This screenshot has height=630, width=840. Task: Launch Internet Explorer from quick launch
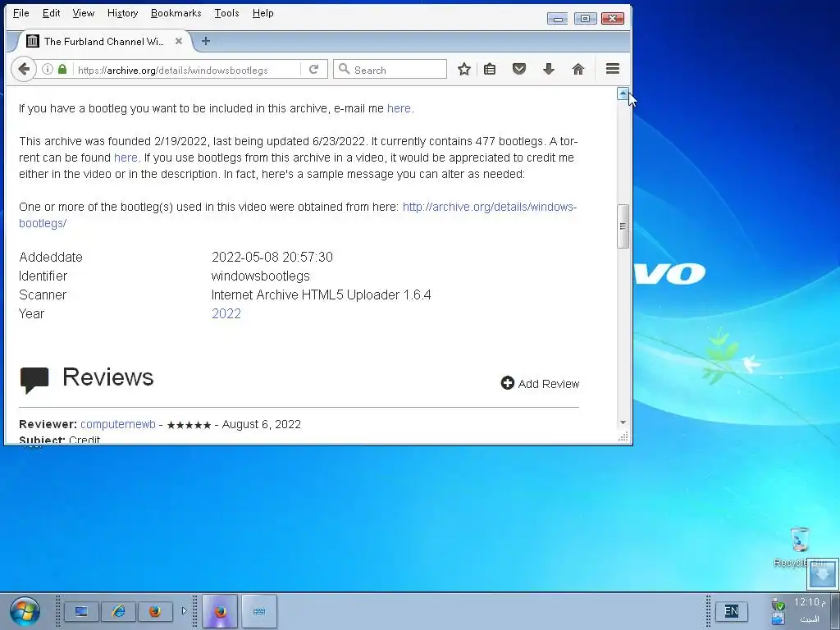pyautogui.click(x=118, y=611)
